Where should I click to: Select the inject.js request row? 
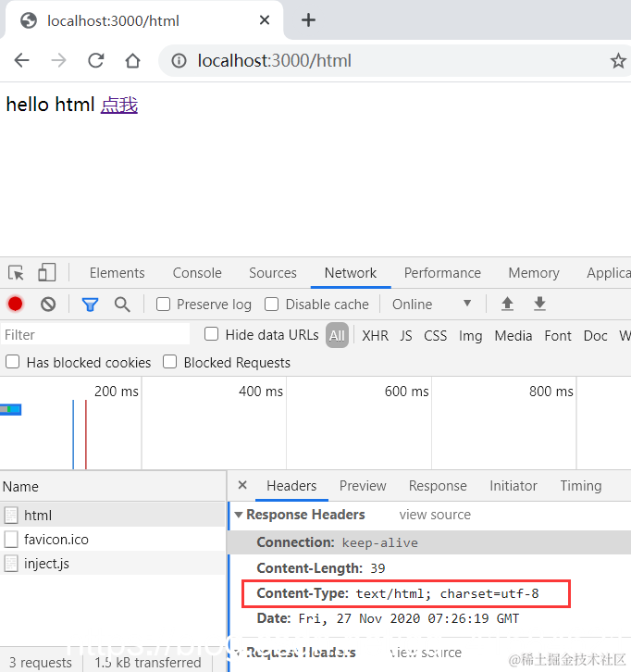pos(112,564)
